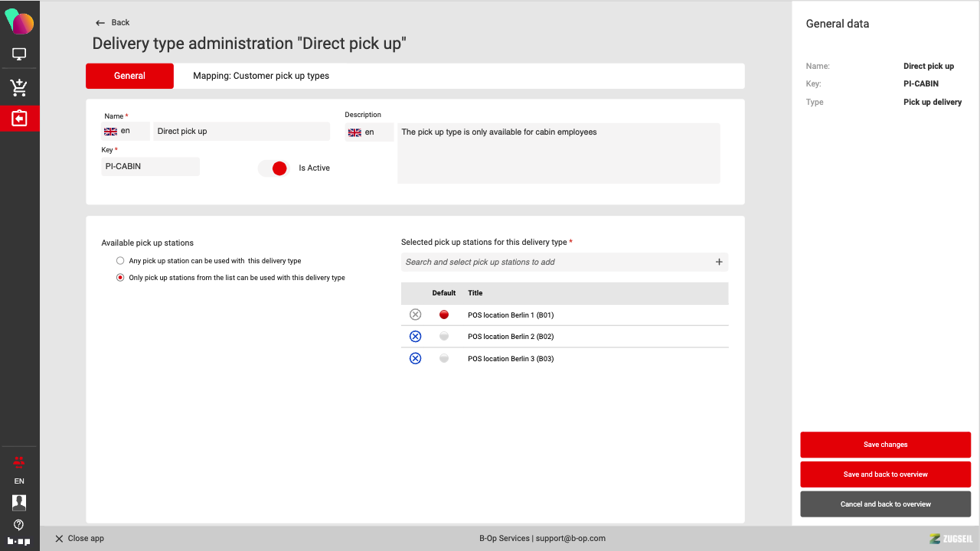The width and height of the screenshot is (980, 551).
Task: Open the shopping cart add icon
Action: tap(19, 87)
